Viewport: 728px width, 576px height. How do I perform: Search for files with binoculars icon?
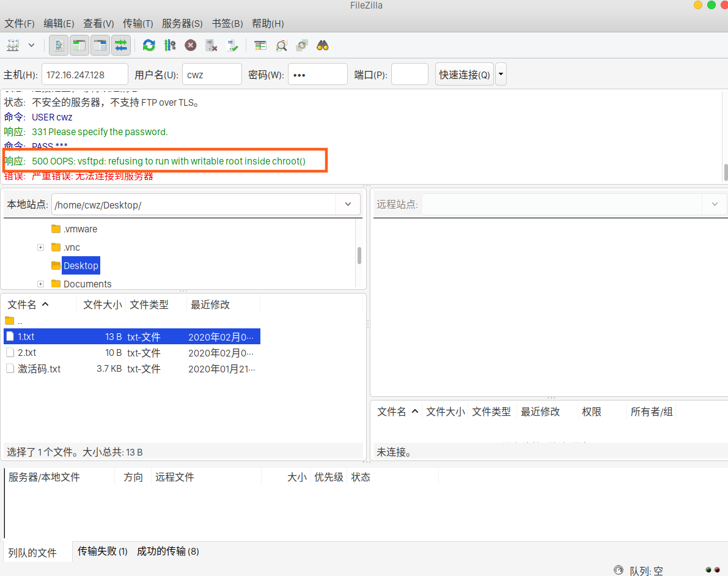pos(323,45)
